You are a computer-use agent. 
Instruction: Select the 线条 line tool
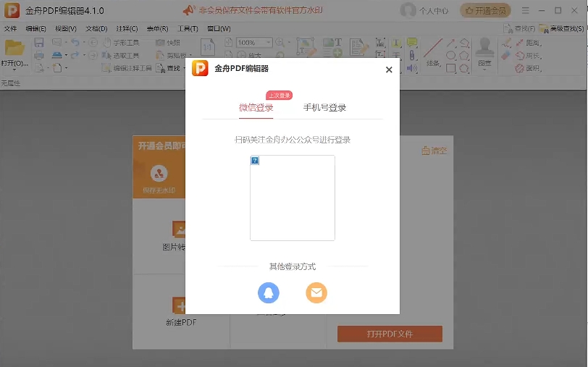[433, 53]
